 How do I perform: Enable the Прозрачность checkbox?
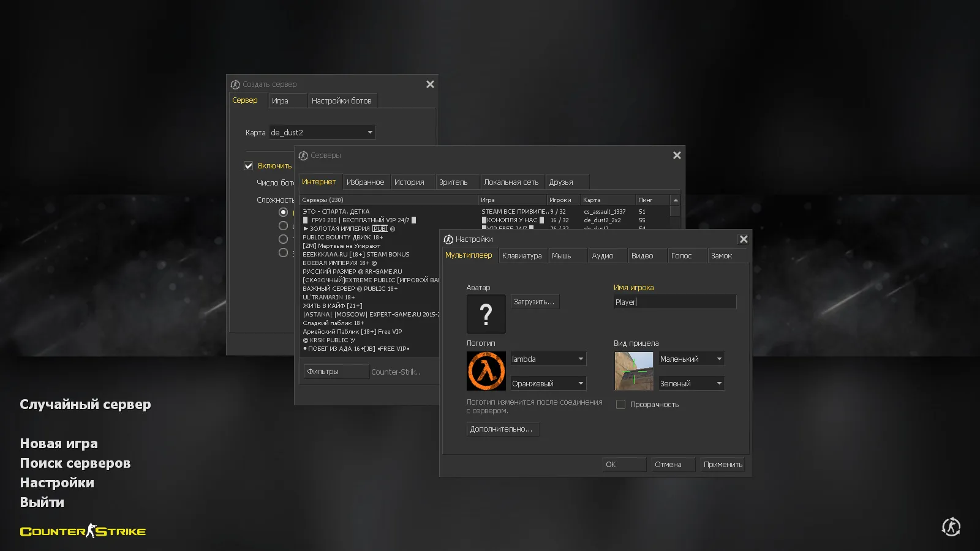[x=620, y=404]
